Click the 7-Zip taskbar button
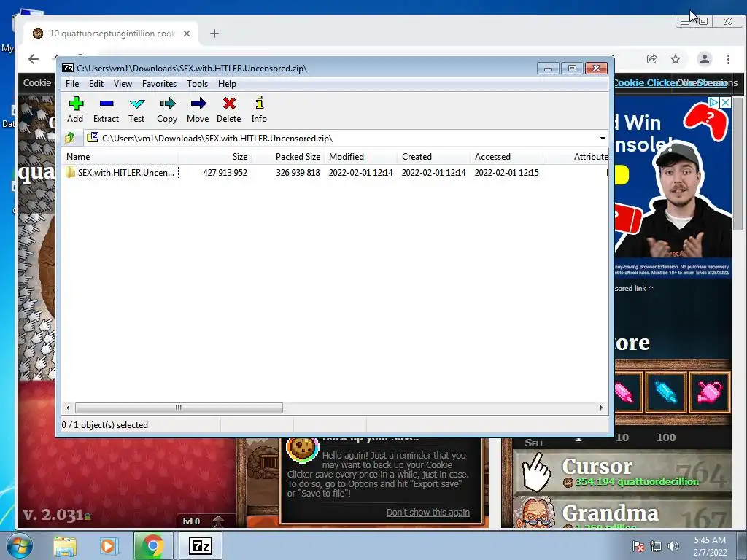The image size is (747, 560). pos(200,546)
